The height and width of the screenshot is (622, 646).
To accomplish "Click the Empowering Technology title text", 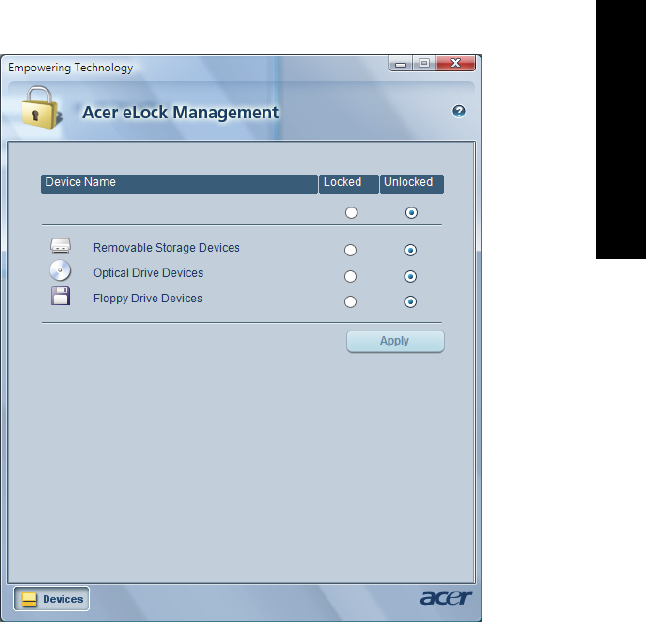I will [70, 68].
